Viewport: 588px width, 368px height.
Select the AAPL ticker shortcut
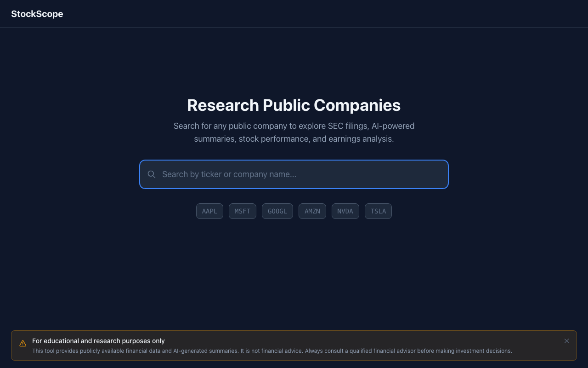[x=209, y=211]
